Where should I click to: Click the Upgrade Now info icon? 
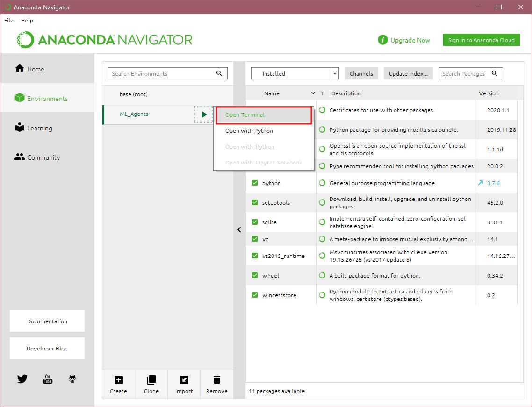(383, 40)
